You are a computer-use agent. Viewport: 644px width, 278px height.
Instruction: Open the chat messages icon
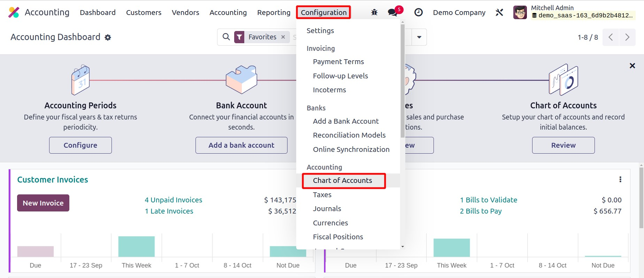(x=393, y=13)
